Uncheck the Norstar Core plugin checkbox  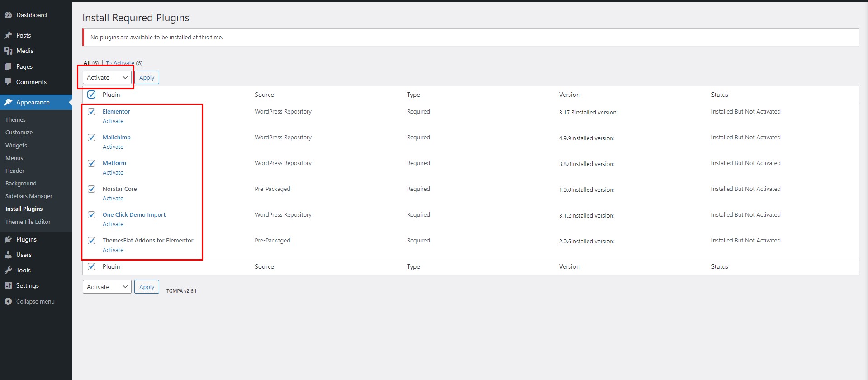[x=91, y=189]
